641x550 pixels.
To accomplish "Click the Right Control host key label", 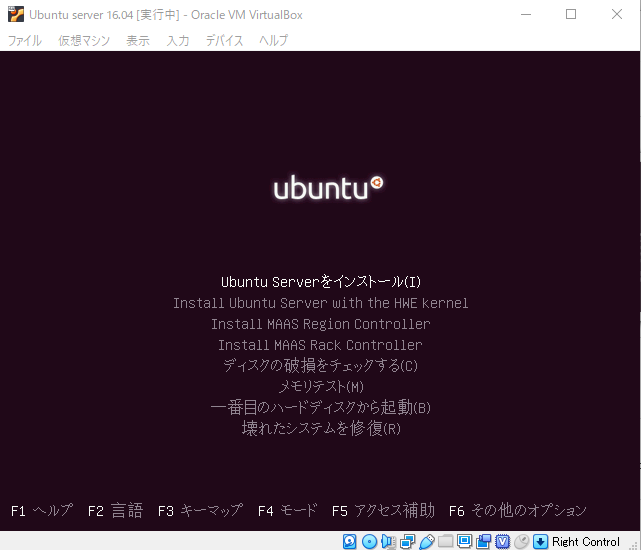I will pyautogui.click(x=586, y=542).
